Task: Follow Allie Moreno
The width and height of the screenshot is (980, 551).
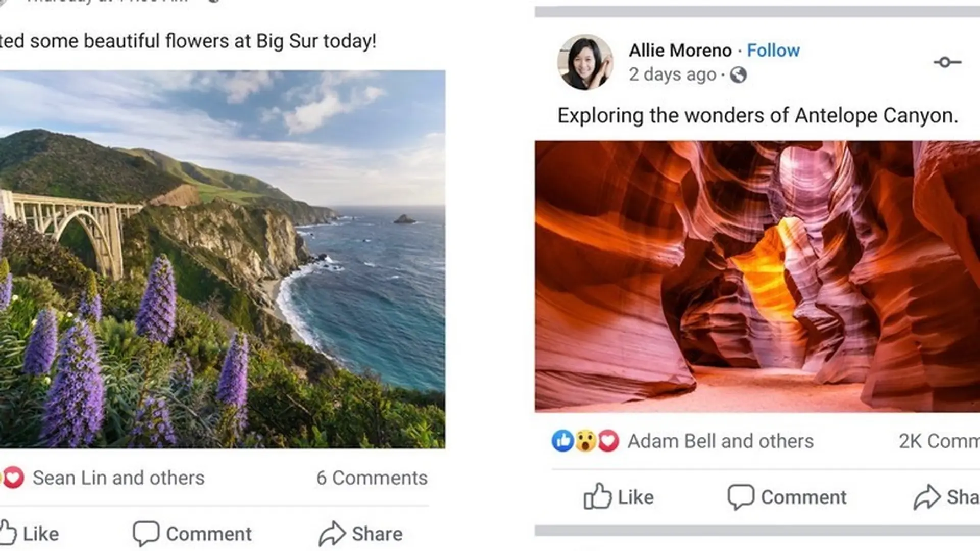Action: [x=773, y=50]
